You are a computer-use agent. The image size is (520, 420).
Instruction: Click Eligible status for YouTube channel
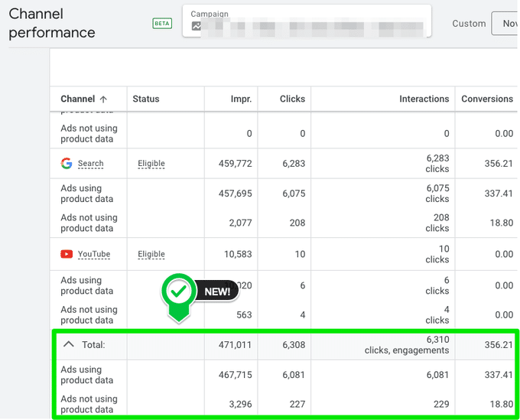coord(151,255)
